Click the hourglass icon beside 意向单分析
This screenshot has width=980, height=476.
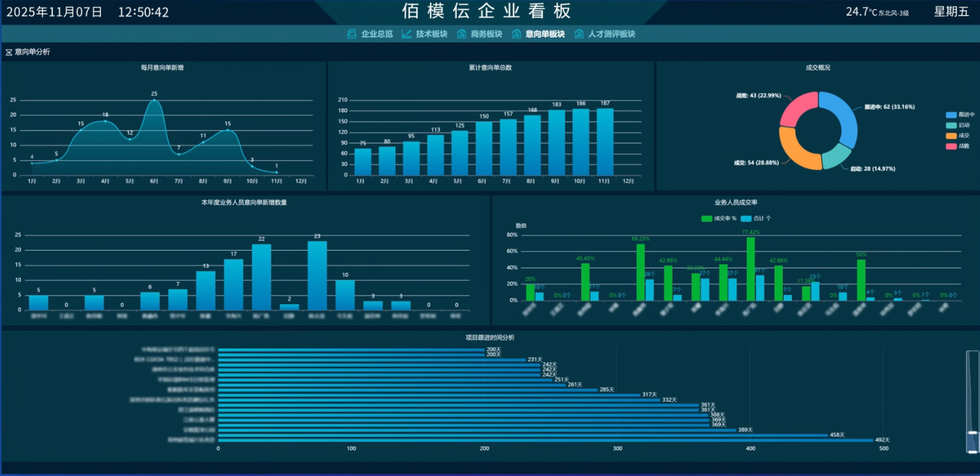coord(9,52)
